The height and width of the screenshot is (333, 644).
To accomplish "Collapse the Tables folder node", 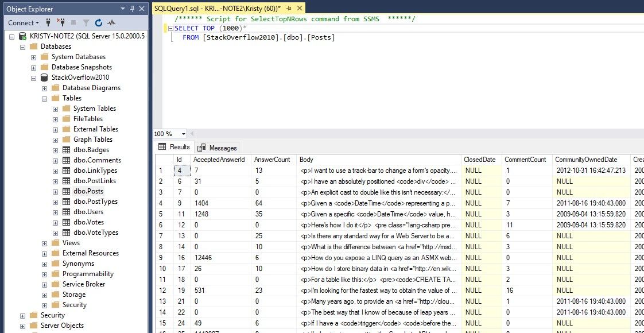I will (x=45, y=98).
